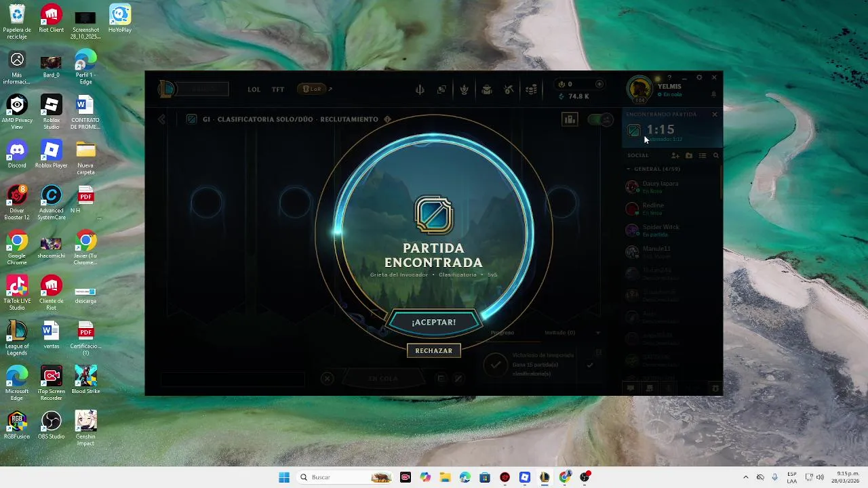This screenshot has width=868, height=488.
Task: Switch to the Progreso tab
Action: [x=502, y=333]
